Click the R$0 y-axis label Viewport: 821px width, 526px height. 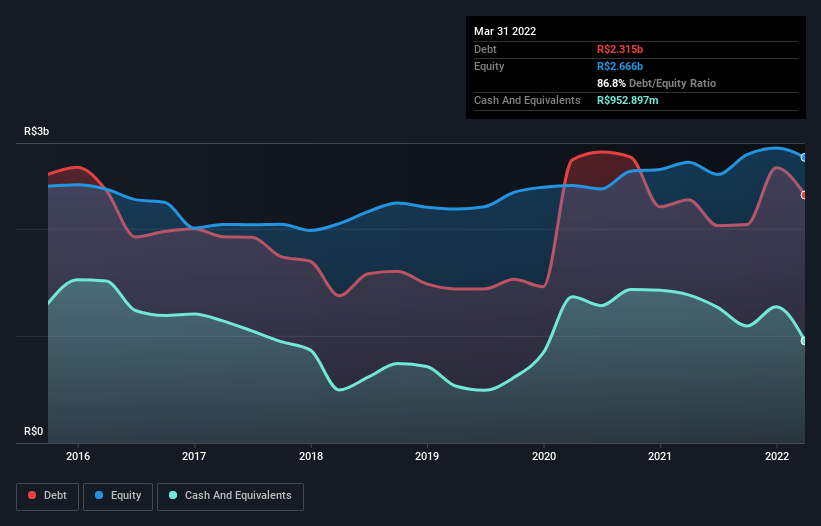tap(34, 431)
